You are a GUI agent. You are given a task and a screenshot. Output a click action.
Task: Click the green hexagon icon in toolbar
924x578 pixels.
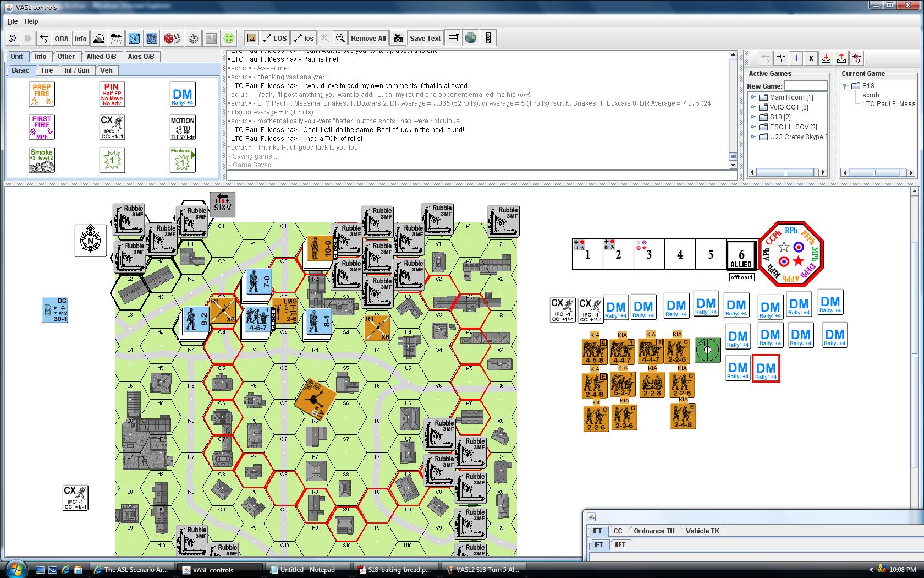point(229,38)
